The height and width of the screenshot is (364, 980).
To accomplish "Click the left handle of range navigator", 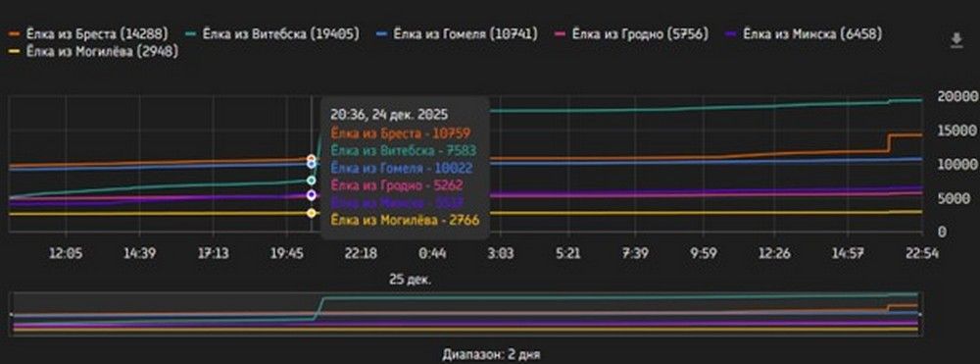I will pos(12,313).
